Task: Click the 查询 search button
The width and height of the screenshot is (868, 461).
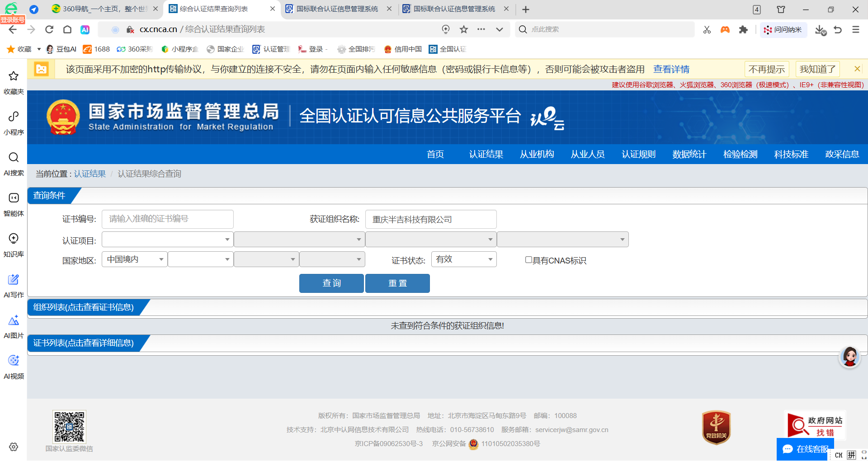Action: point(331,283)
